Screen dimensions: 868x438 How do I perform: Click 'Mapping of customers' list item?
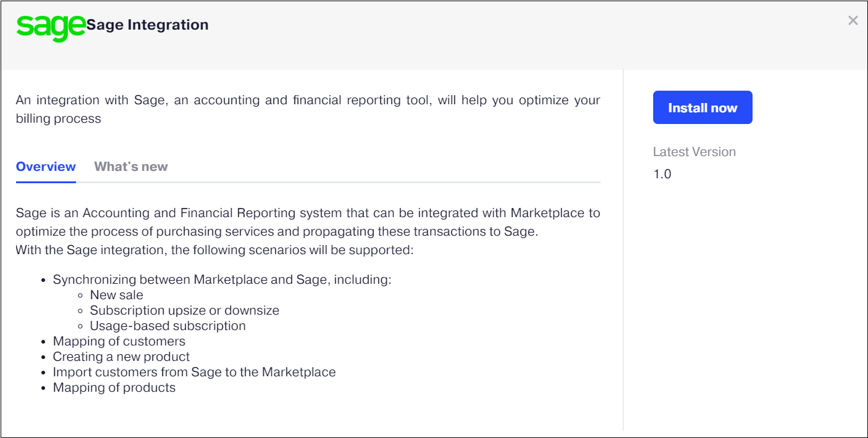[x=119, y=341]
